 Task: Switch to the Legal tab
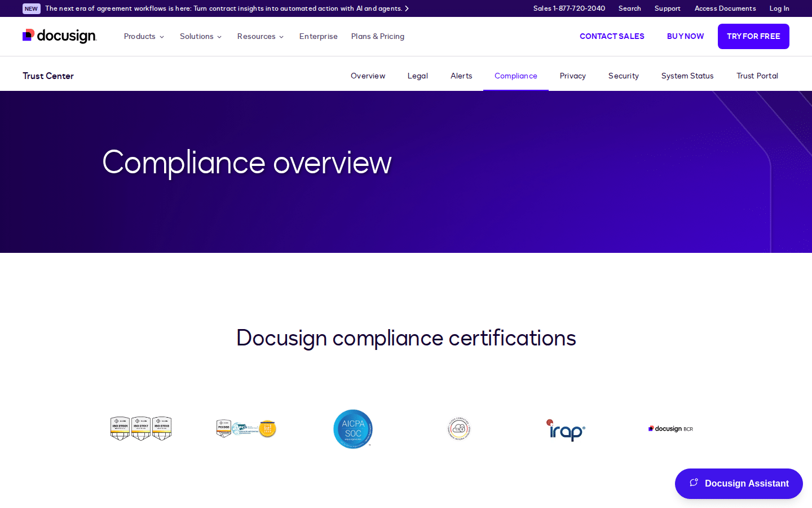(418, 76)
